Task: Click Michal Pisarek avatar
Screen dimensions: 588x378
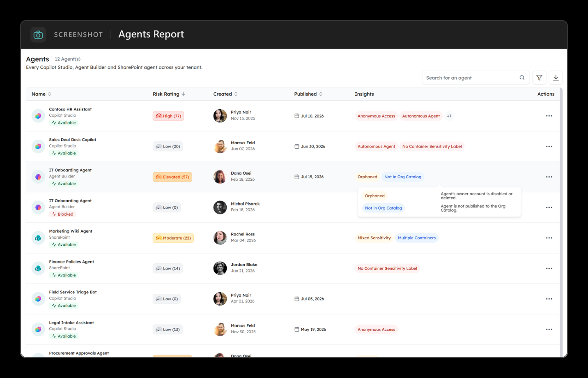Action: point(220,207)
